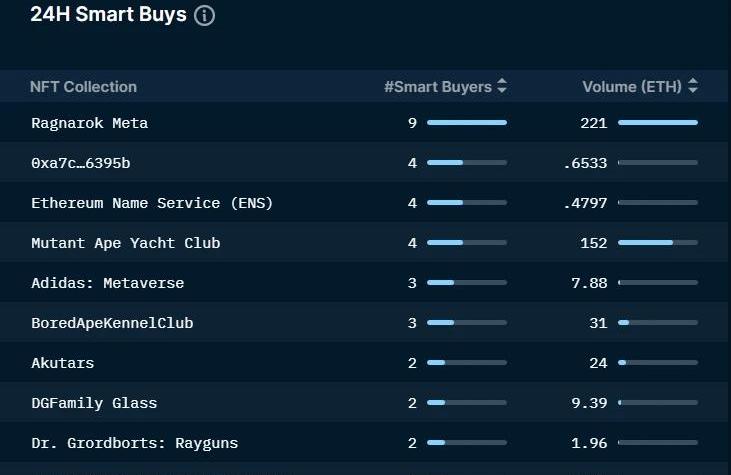Image resolution: width=731 pixels, height=475 pixels.
Task: Open the Ragnarok Meta collection
Action: (90, 123)
